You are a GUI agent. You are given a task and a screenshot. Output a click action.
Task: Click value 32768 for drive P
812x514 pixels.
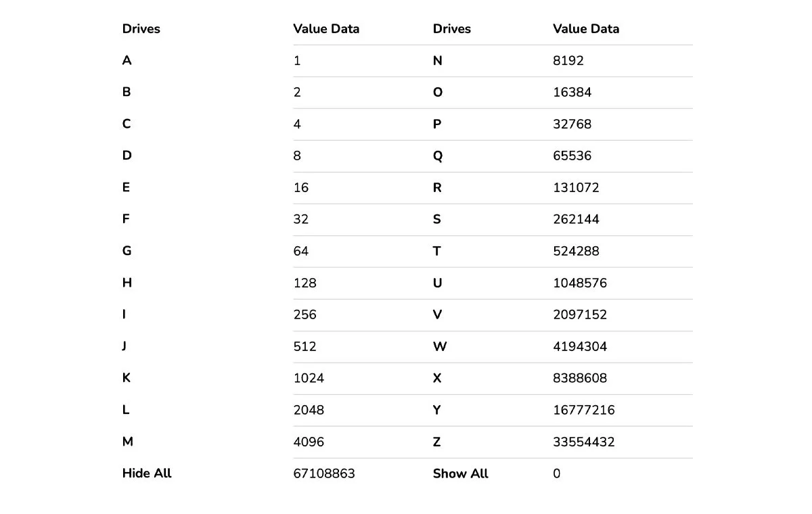click(x=572, y=124)
